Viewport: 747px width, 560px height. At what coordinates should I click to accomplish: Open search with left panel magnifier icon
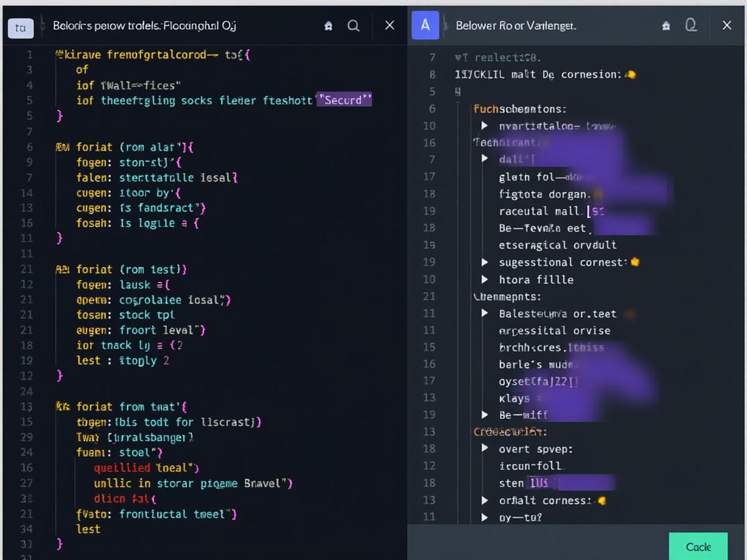pyautogui.click(x=353, y=26)
